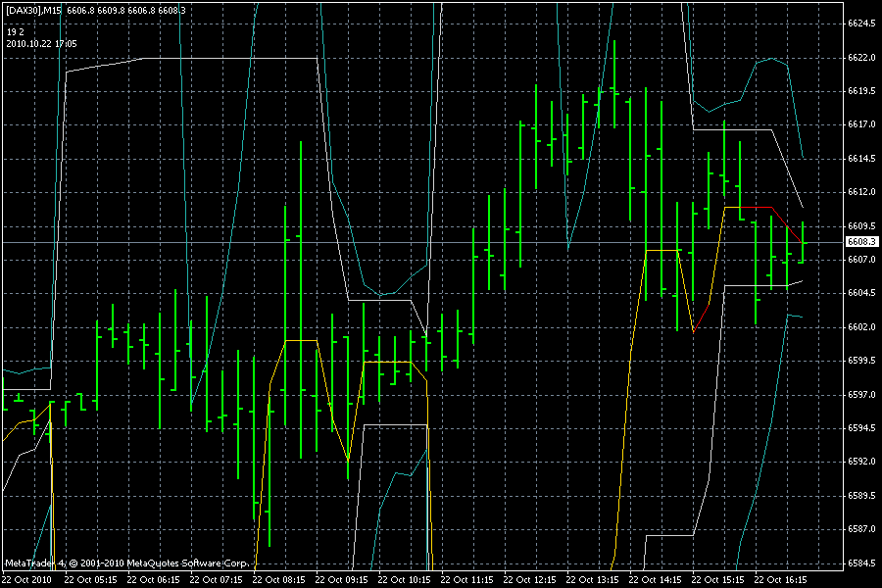Click price axis label 6584.5
This screenshot has height=588, width=882.
pyautogui.click(x=861, y=563)
